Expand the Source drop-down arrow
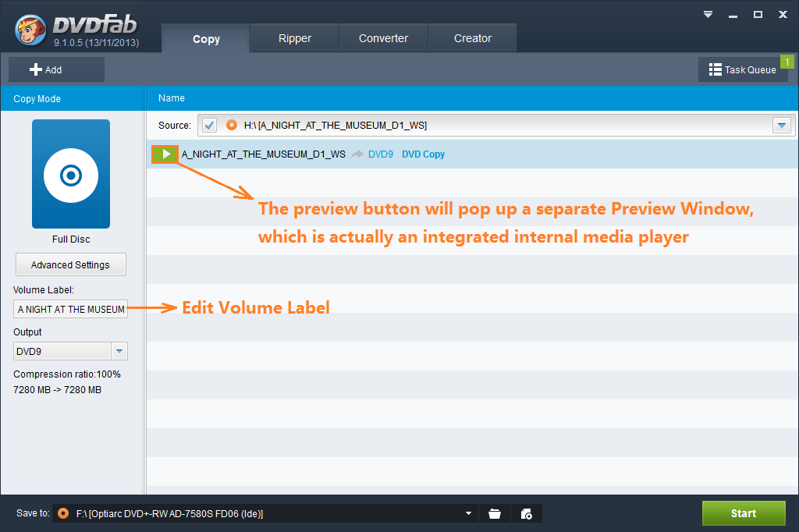Viewport: 799px width, 532px height. tap(781, 126)
